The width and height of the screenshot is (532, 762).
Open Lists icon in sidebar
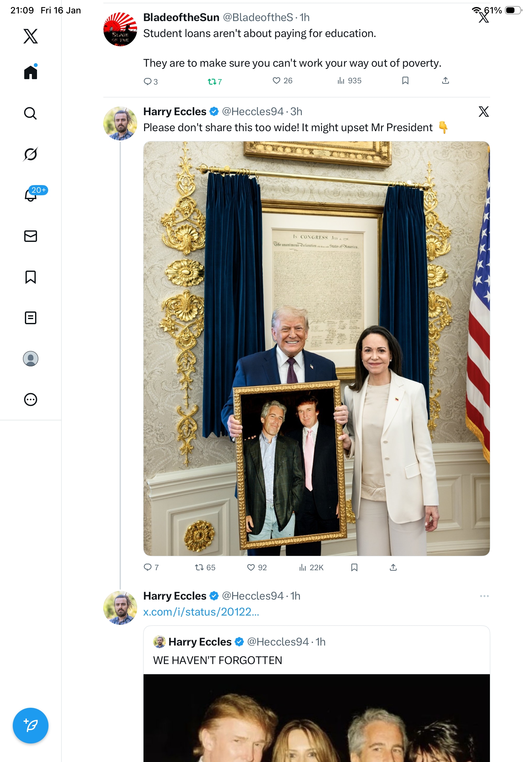coord(31,317)
